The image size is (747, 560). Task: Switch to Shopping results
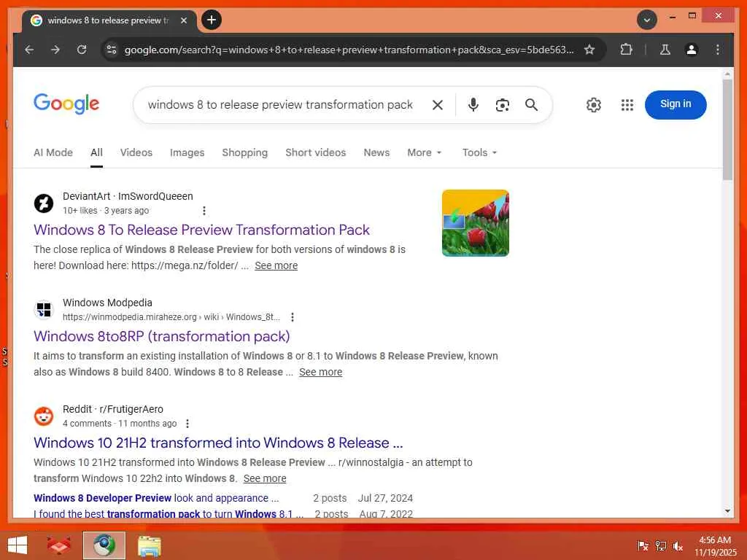[x=245, y=152]
